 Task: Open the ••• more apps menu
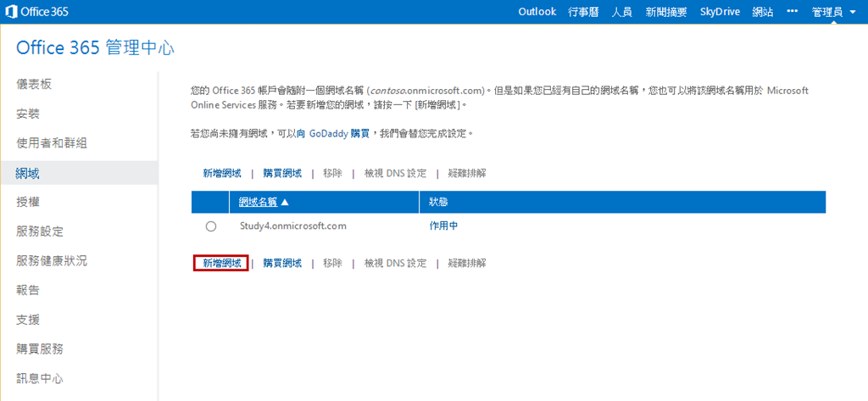[793, 12]
